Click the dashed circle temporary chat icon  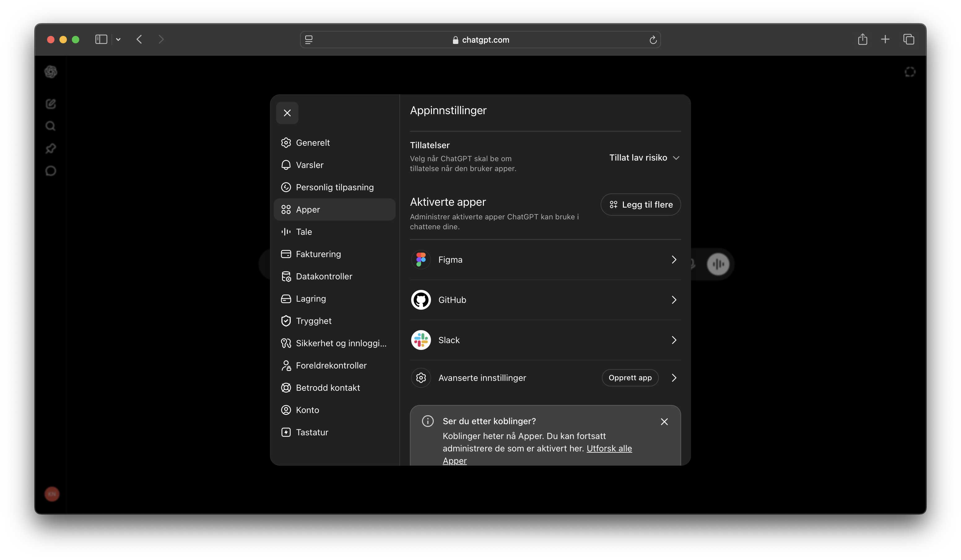pyautogui.click(x=910, y=72)
